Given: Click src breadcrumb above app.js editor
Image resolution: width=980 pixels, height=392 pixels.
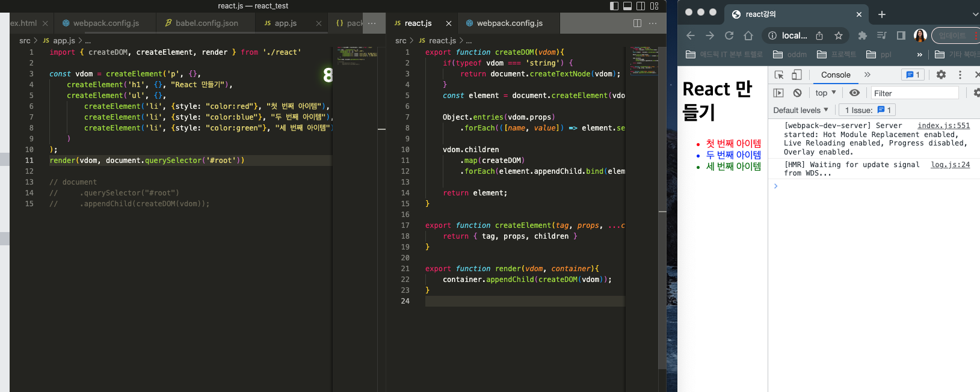Looking at the screenshot, I should (25, 40).
